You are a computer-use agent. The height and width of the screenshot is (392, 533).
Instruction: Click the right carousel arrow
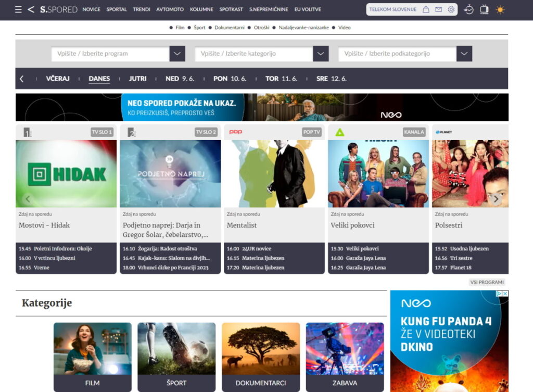pos(497,199)
